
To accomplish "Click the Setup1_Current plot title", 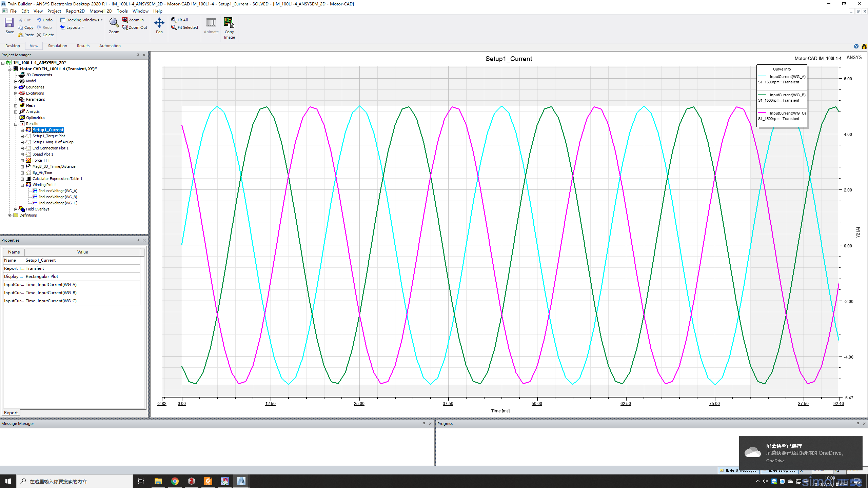I will pyautogui.click(x=509, y=59).
